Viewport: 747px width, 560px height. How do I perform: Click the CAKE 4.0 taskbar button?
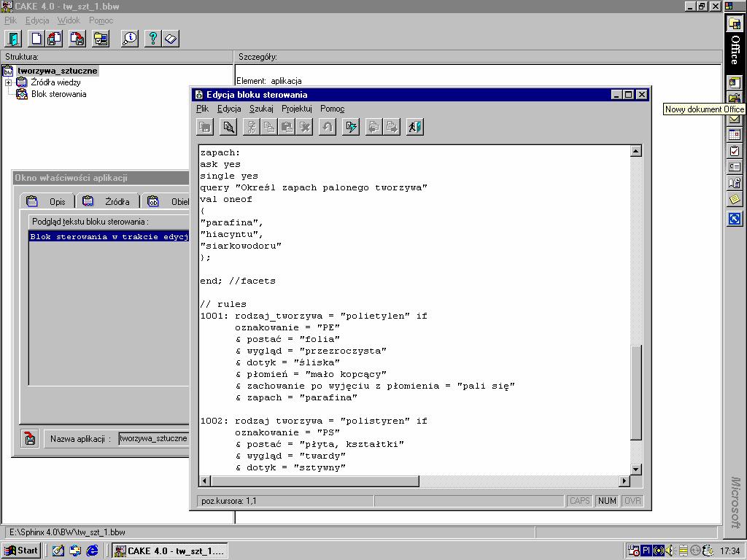pos(171,551)
